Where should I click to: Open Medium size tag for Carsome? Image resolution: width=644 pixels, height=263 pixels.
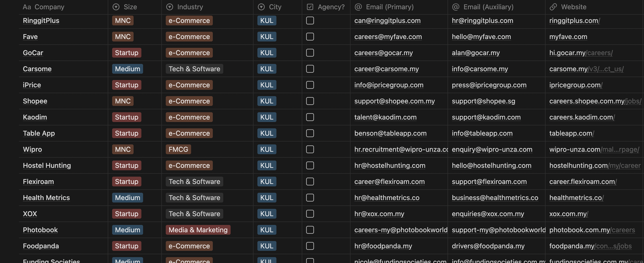pos(127,69)
